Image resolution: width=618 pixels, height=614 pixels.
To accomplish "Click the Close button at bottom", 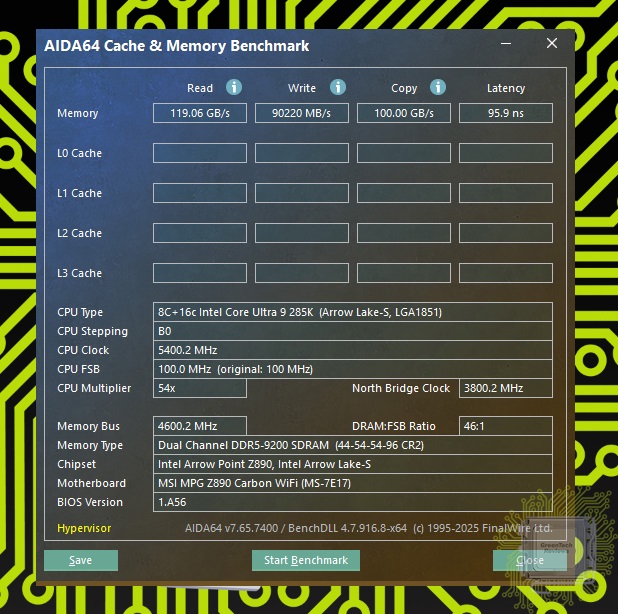I will pyautogui.click(x=530, y=560).
